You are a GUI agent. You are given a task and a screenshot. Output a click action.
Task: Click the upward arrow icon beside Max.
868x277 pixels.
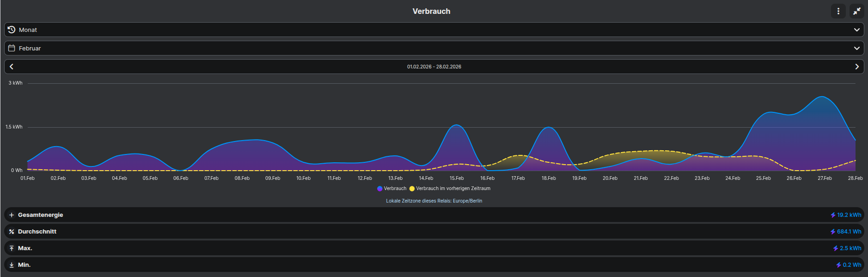pos(12,248)
